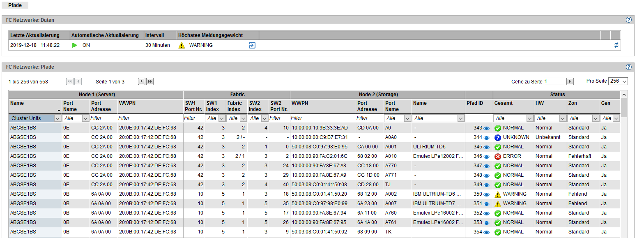Image resolution: width=644 pixels, height=238 pixels.
Task: Go to the previous page
Action: pos(78,81)
